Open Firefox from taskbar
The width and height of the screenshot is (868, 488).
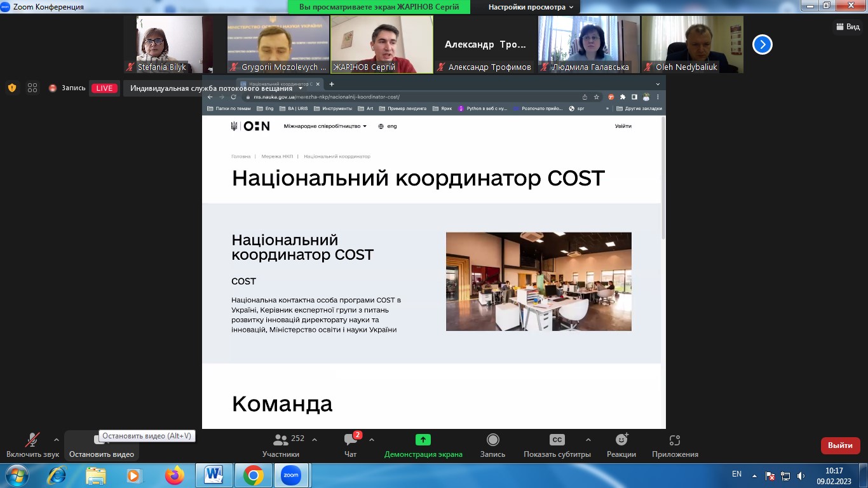pos(174,475)
